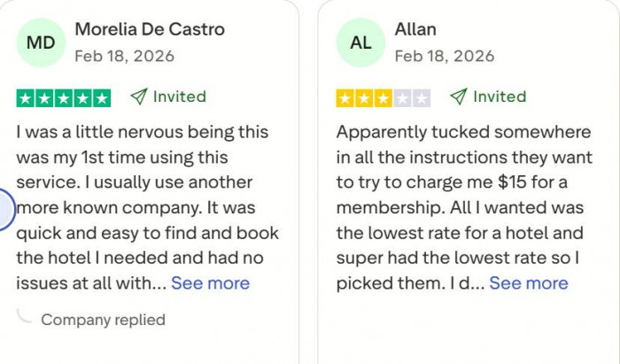Image resolution: width=620 pixels, height=364 pixels.
Task: Open reviewer Morelia De Castro's name
Action: pyautogui.click(x=150, y=29)
